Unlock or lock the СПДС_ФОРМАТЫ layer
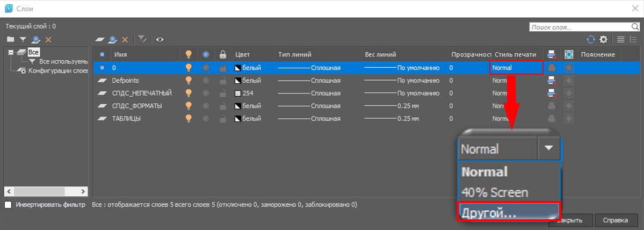This screenshot has height=230, width=644. [222, 106]
